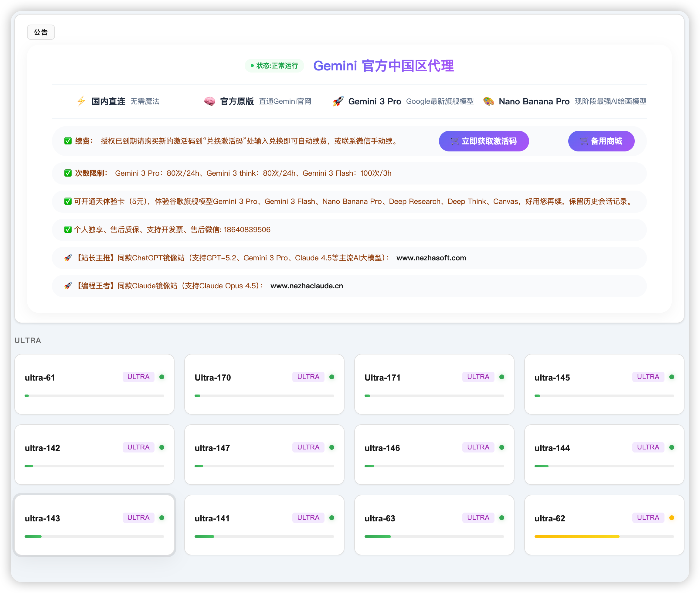The image size is (700, 593).
Task: Select the ultra-143 server card
Action: [x=94, y=524]
